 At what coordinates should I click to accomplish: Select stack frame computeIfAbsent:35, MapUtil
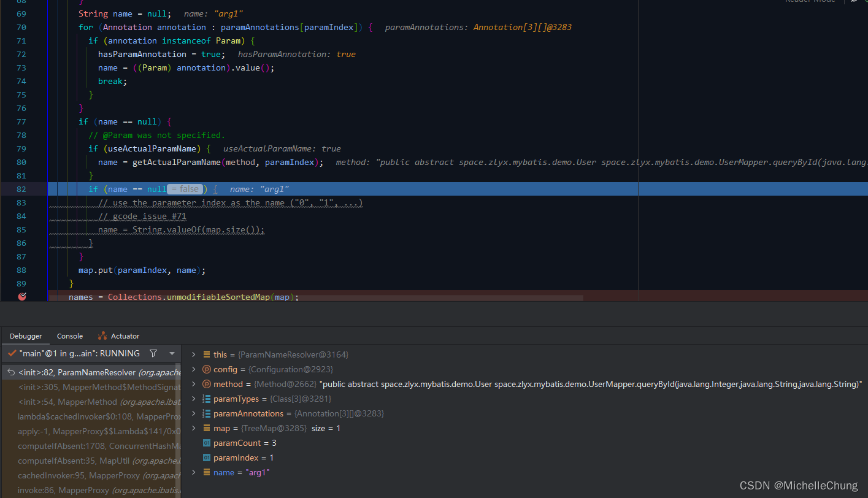pos(92,461)
